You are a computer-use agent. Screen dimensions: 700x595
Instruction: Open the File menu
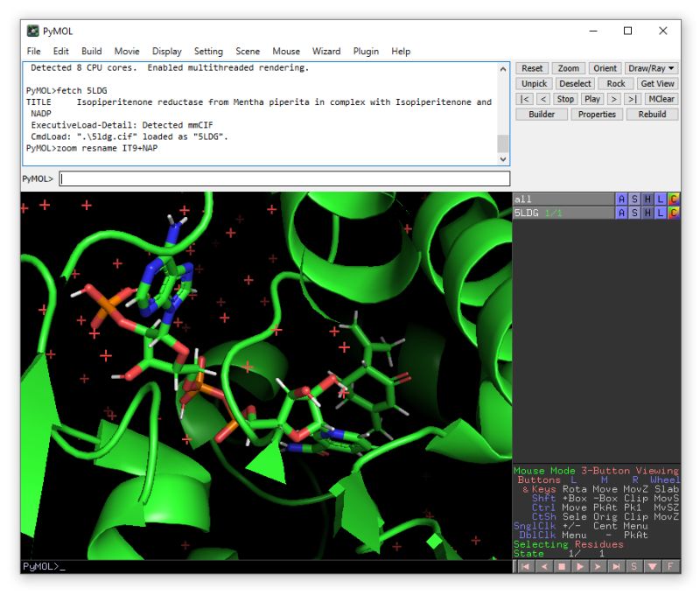point(33,52)
